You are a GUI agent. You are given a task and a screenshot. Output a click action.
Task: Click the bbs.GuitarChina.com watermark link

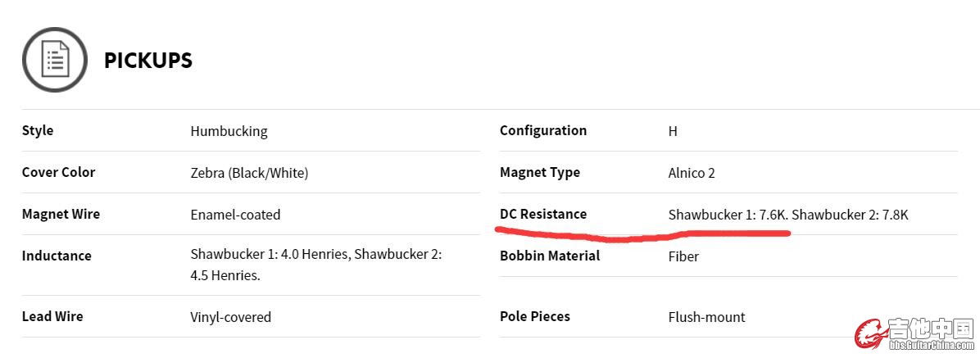coord(932,344)
